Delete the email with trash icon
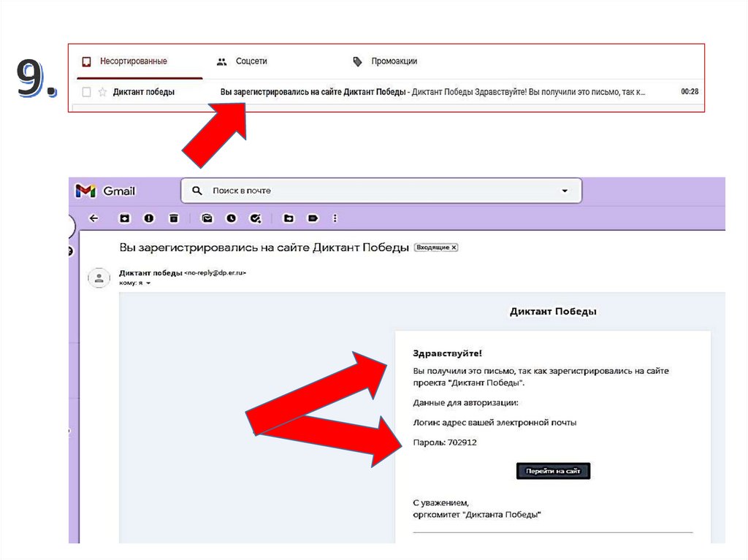The height and width of the screenshot is (560, 748). point(174,218)
